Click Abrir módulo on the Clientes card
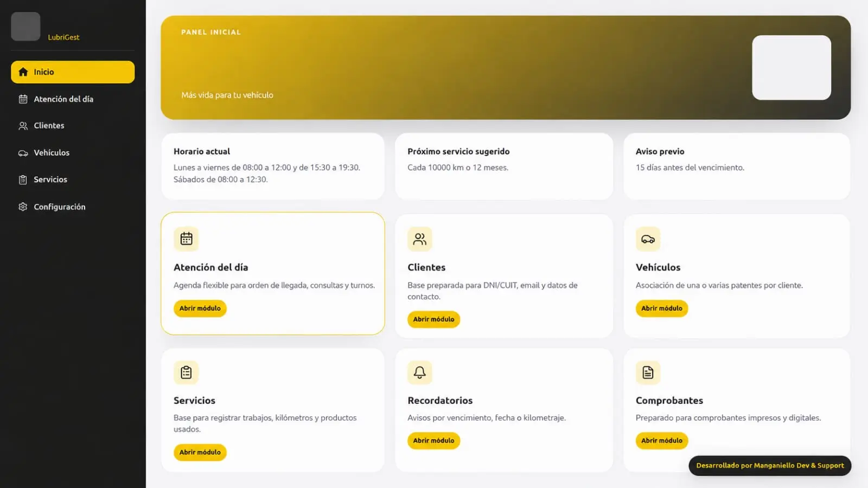 [x=433, y=319]
